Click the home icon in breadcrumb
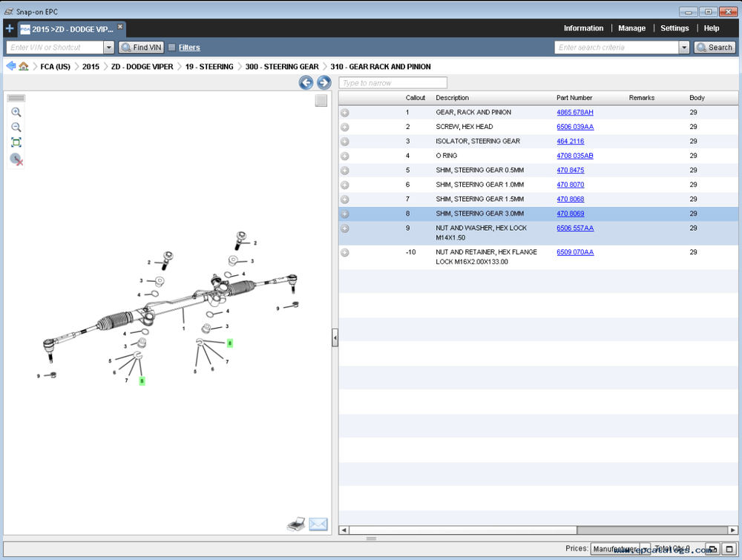This screenshot has width=742, height=560. (24, 67)
